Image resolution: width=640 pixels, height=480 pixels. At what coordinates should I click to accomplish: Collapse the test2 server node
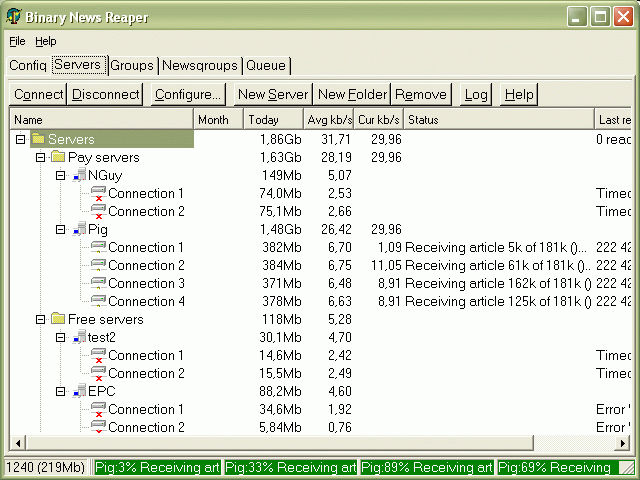[60, 337]
